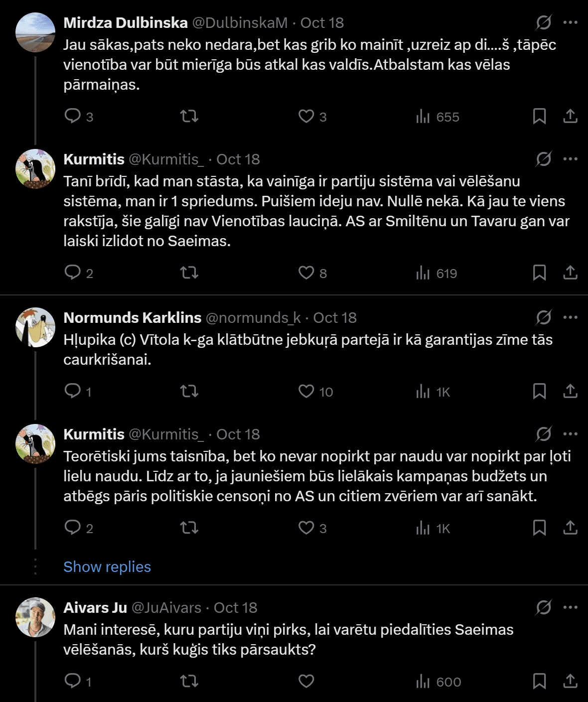Screen dimensions: 588x702
Task: Expand more menu on Normunds Karklins tweet
Action: tap(570, 317)
